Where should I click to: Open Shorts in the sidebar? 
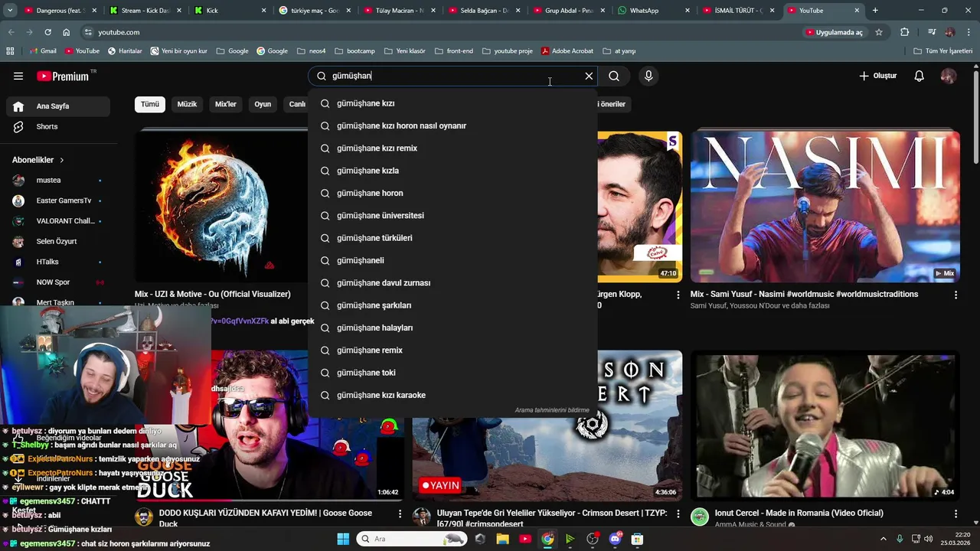point(57,126)
